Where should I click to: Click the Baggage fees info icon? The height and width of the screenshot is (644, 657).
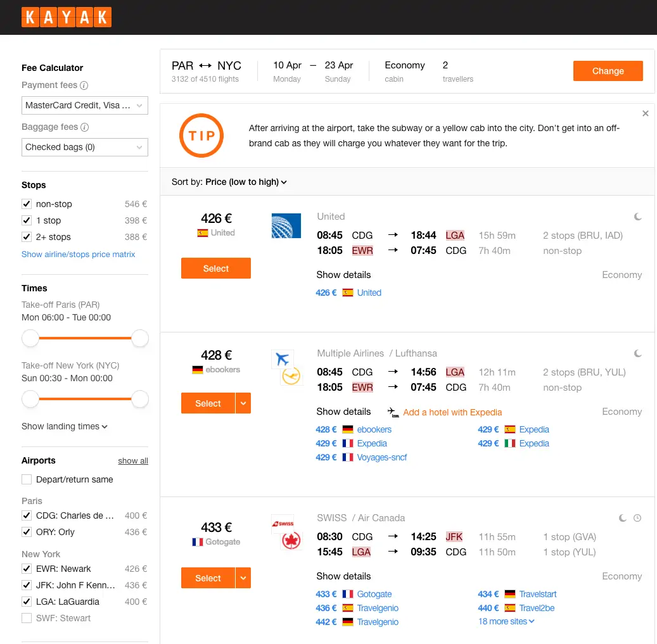pos(85,127)
